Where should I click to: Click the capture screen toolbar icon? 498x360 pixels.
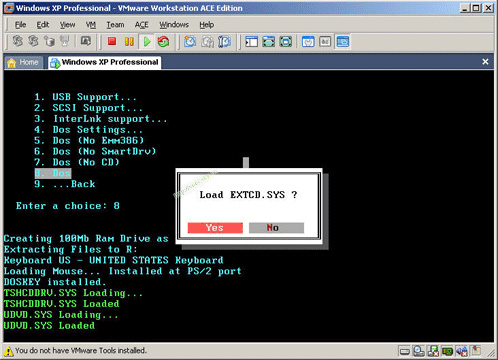[x=86, y=41]
